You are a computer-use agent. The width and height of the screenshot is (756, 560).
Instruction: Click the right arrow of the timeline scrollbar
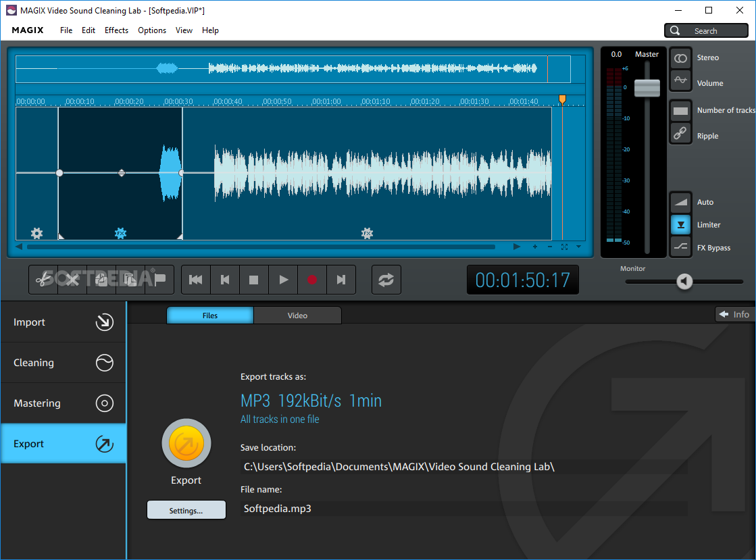pyautogui.click(x=517, y=247)
